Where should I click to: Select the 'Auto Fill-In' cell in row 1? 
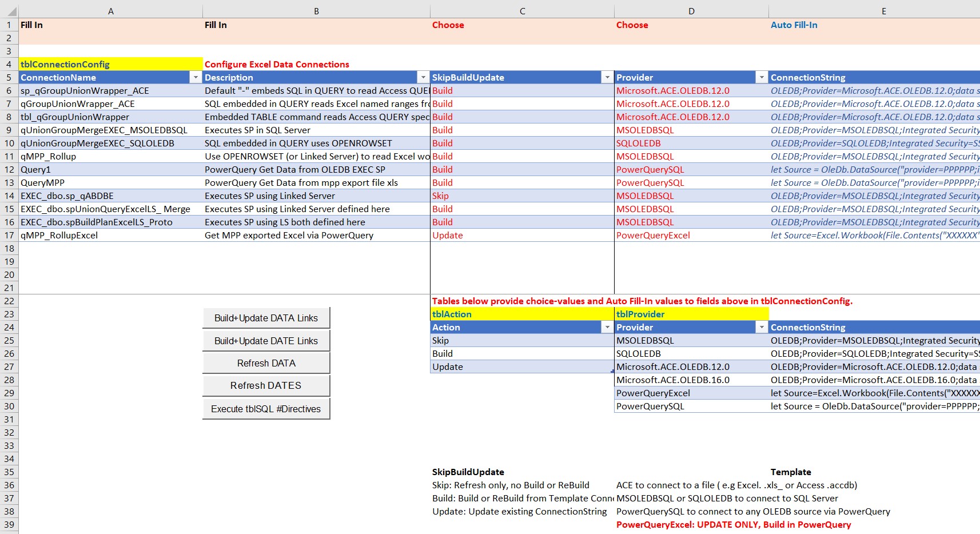[874, 25]
